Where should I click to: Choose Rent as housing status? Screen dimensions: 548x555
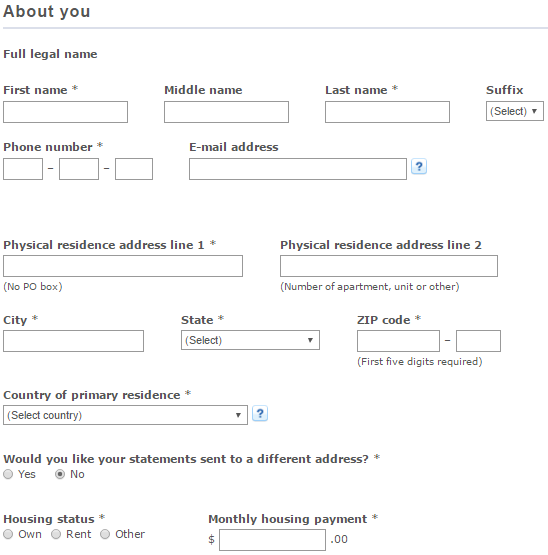click(x=56, y=534)
